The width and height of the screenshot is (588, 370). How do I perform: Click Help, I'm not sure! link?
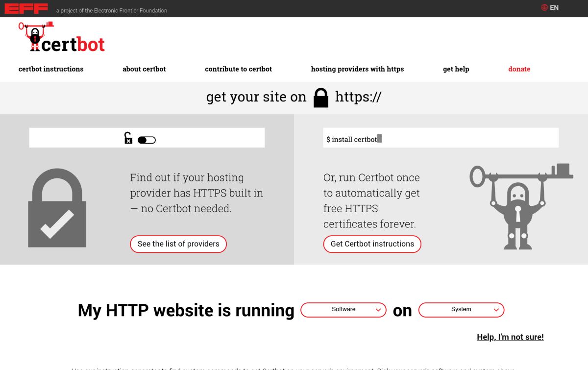(510, 337)
